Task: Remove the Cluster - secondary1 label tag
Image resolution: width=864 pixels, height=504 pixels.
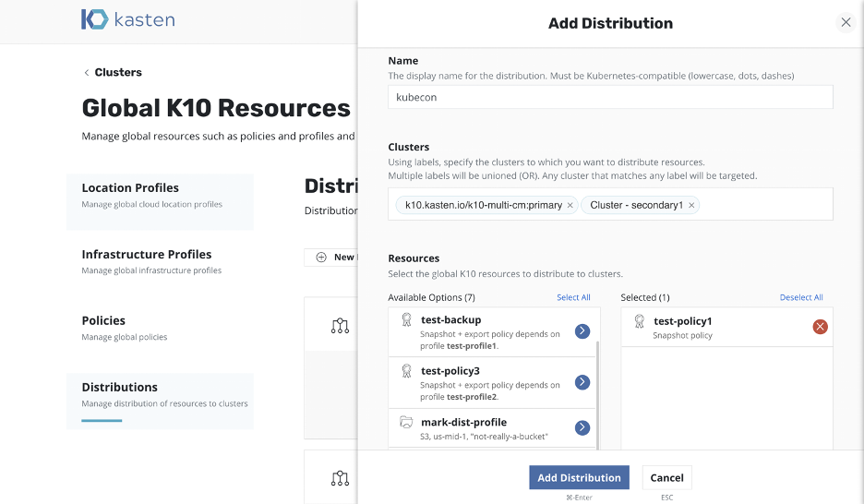Action: click(x=691, y=206)
